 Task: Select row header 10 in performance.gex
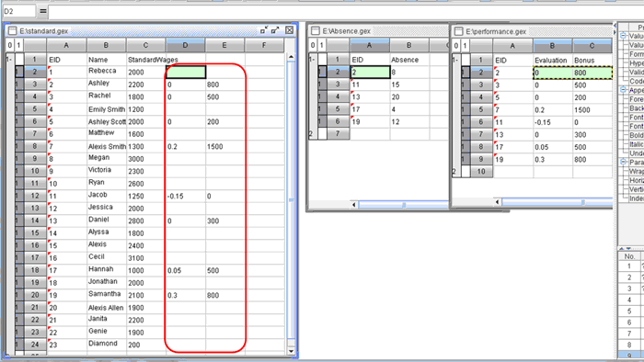pyautogui.click(x=481, y=172)
